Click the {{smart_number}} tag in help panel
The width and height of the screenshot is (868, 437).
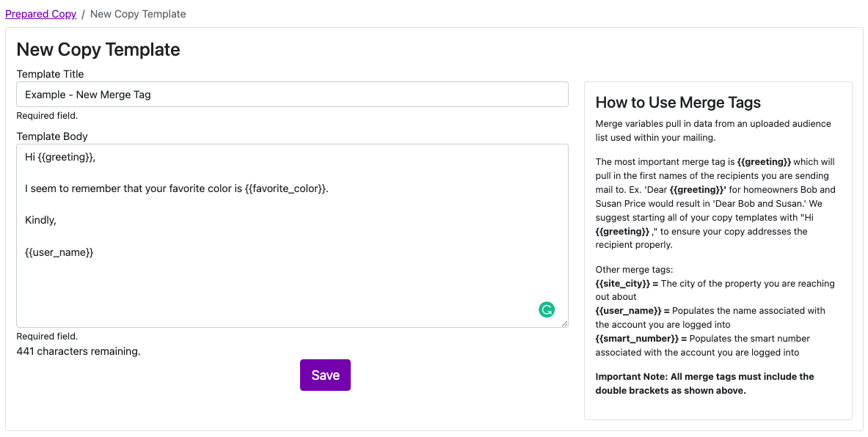click(638, 339)
